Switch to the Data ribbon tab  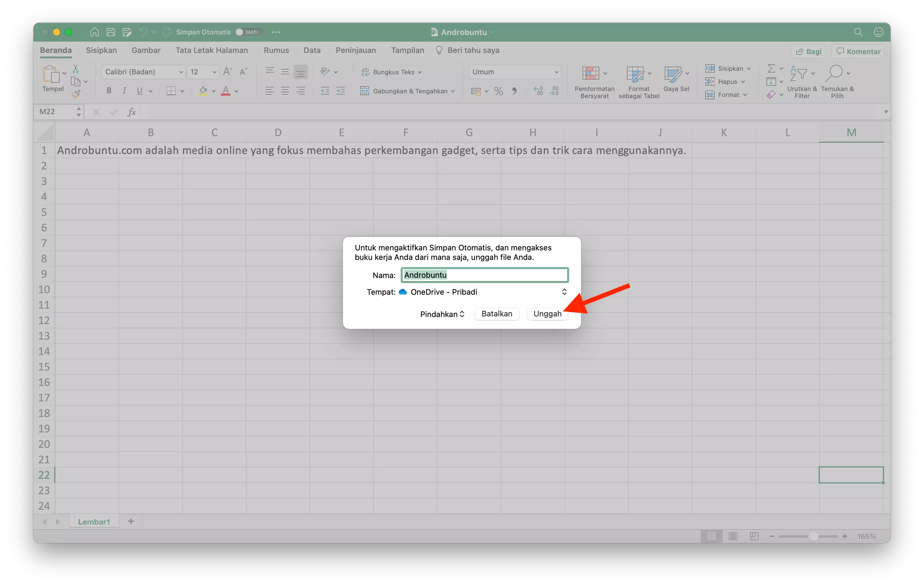coord(312,50)
